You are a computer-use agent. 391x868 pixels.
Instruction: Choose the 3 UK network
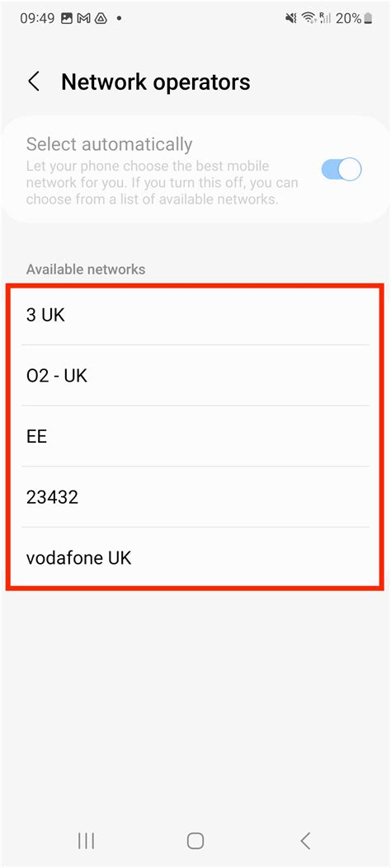tap(195, 315)
